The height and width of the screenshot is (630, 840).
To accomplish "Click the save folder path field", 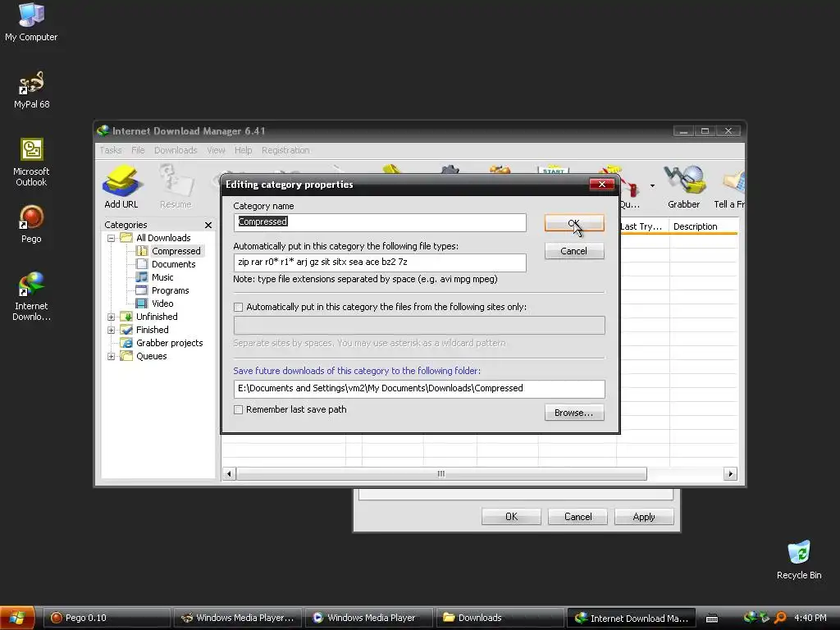I will click(x=419, y=389).
